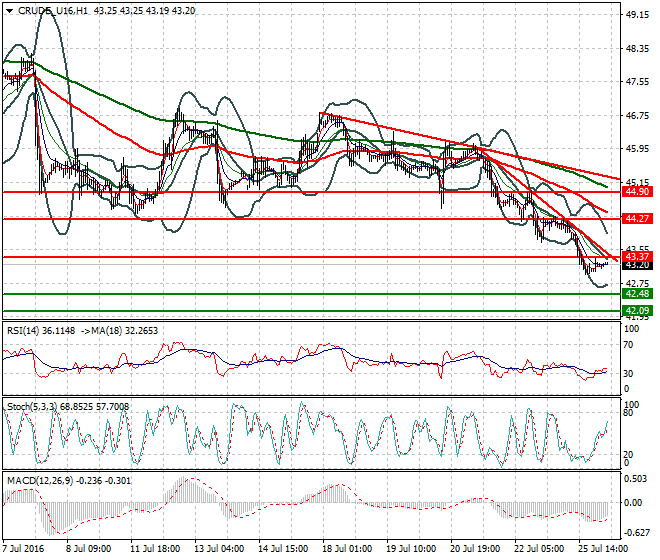Select the green 42.48 support price tag

click(637, 294)
